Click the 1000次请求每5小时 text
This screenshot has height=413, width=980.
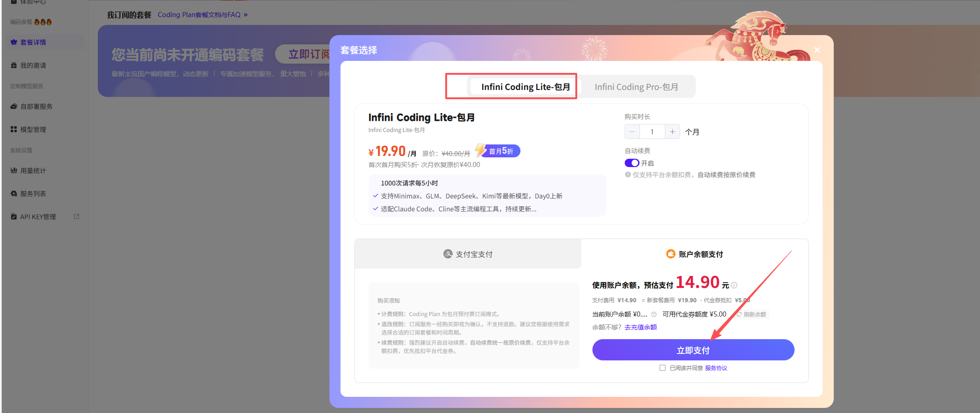click(x=409, y=183)
